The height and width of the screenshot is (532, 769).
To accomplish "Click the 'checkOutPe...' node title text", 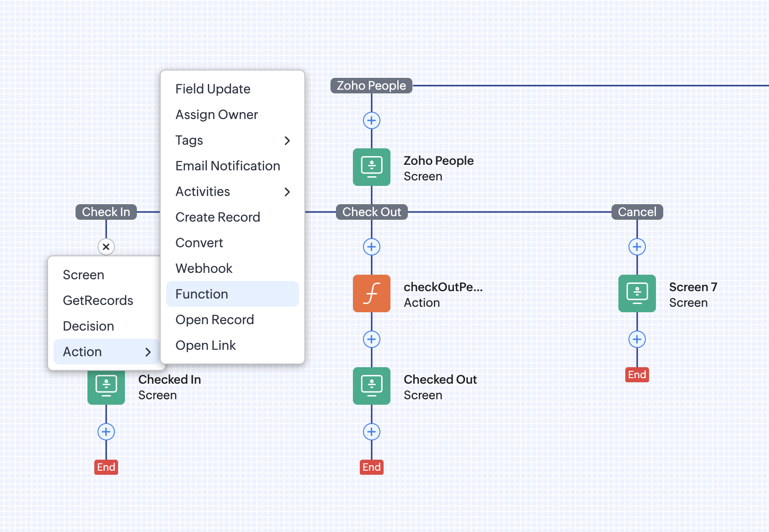I will pyautogui.click(x=443, y=287).
